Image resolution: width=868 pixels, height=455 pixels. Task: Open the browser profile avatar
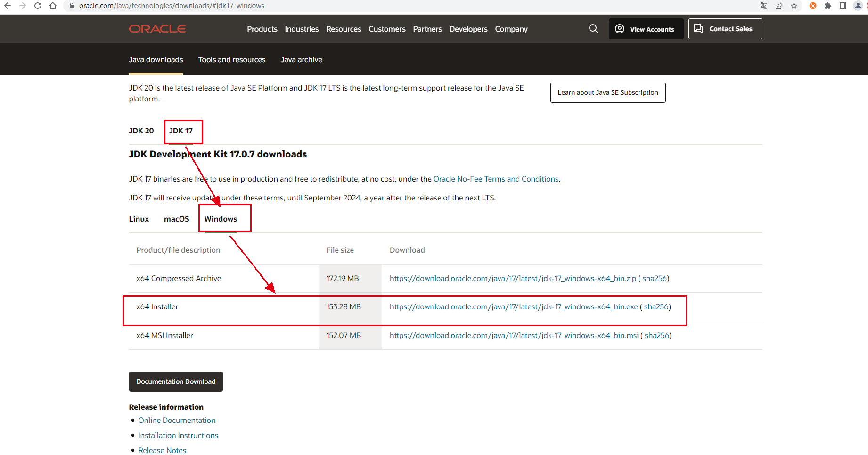[x=858, y=6]
